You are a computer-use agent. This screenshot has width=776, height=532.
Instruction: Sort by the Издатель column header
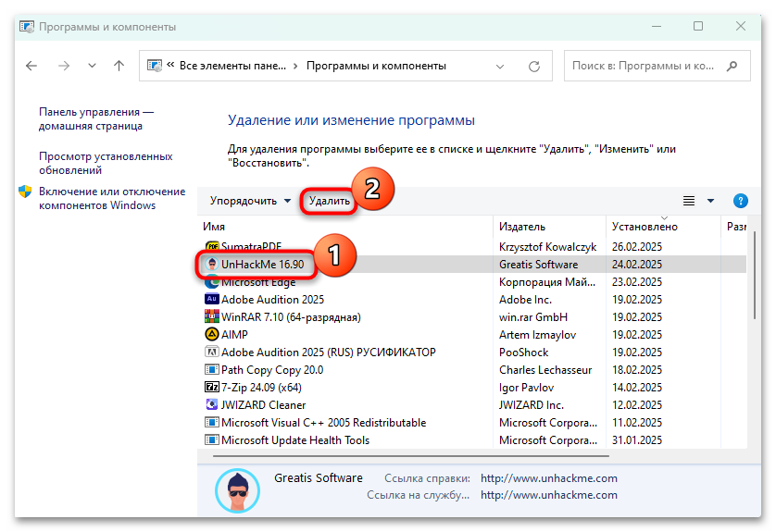coord(522,227)
